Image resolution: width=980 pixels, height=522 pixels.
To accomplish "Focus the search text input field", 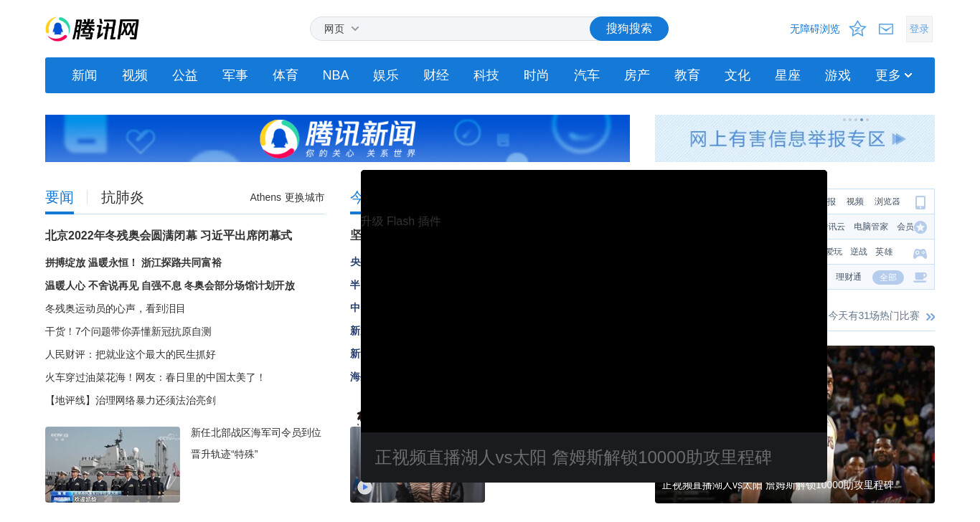I will (477, 29).
